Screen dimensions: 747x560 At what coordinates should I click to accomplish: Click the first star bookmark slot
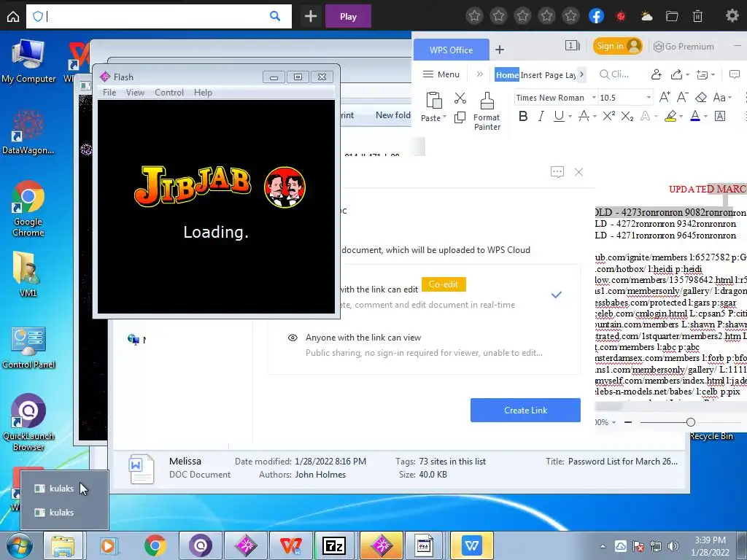474,16
